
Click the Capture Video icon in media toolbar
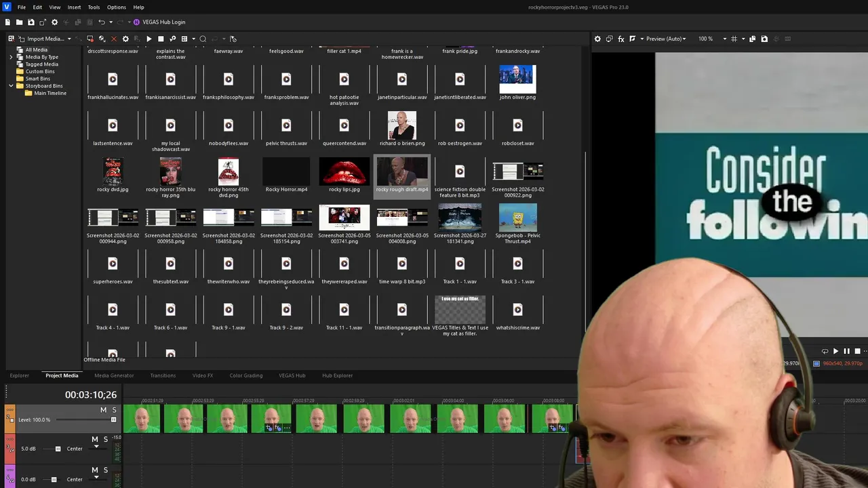pos(90,39)
